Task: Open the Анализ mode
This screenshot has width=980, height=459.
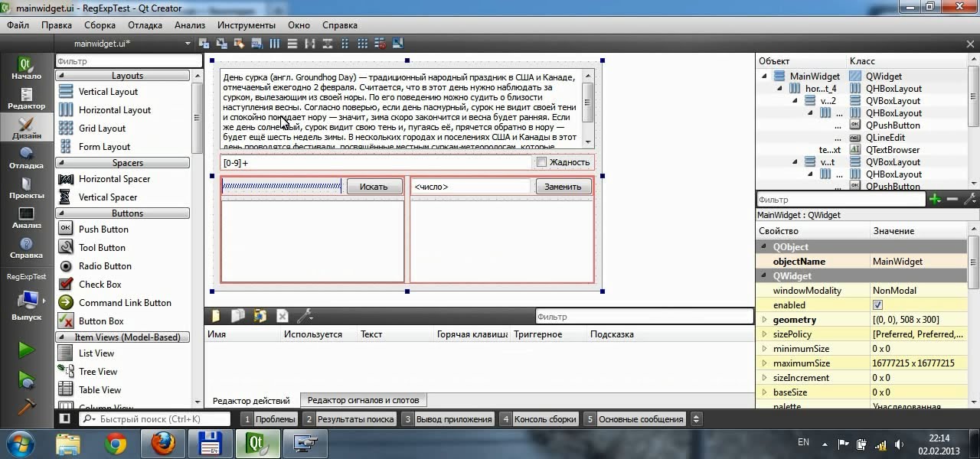Action: [x=26, y=217]
